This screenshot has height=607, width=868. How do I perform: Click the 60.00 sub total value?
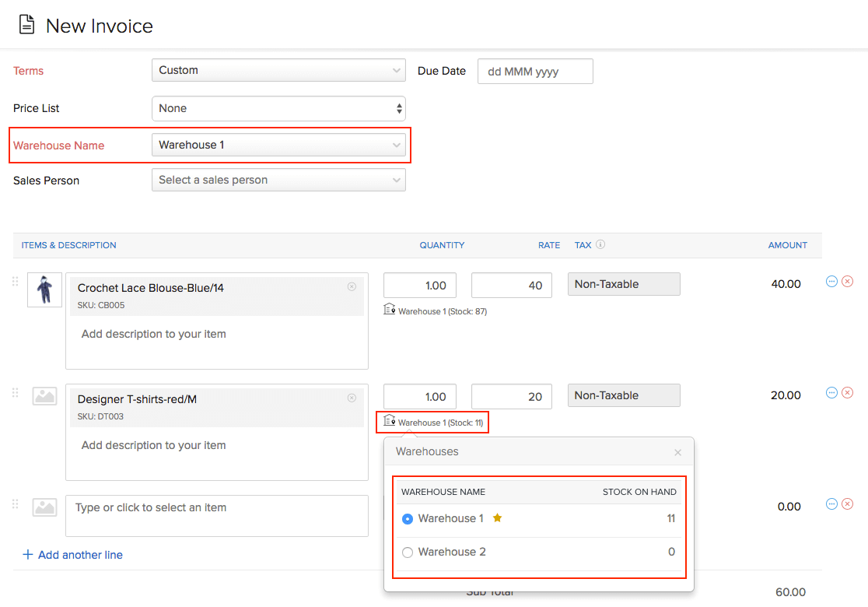click(x=790, y=592)
